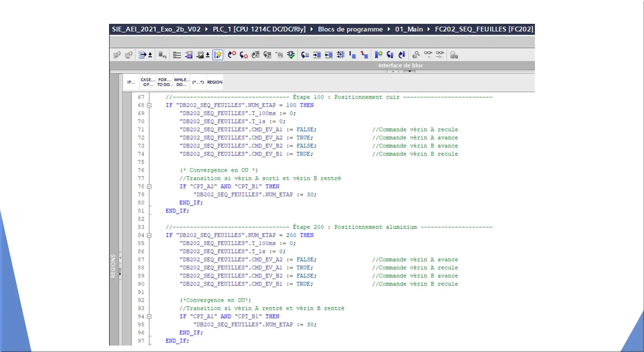This screenshot has width=644, height=352.
Task: Click the green checkmark compile-check icon
Action: [291, 55]
